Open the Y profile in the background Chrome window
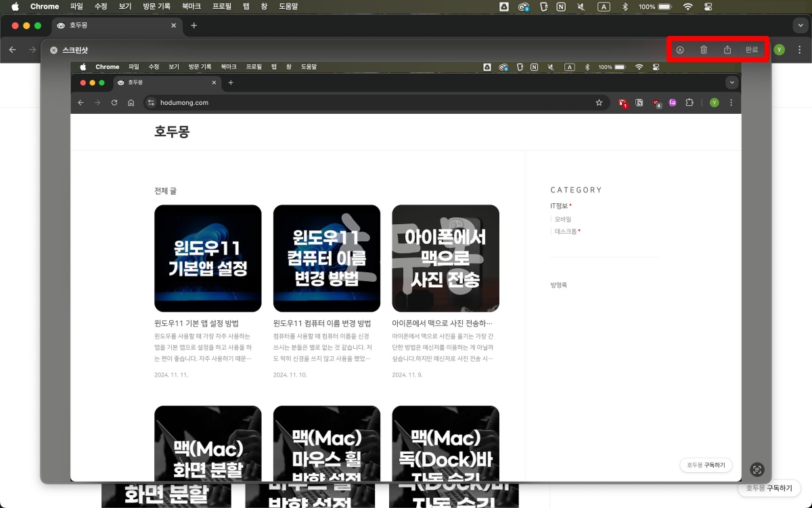 780,49
